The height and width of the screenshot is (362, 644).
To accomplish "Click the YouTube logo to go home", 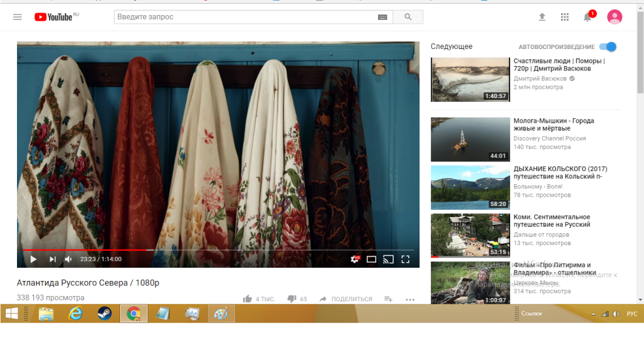I will coord(53,17).
